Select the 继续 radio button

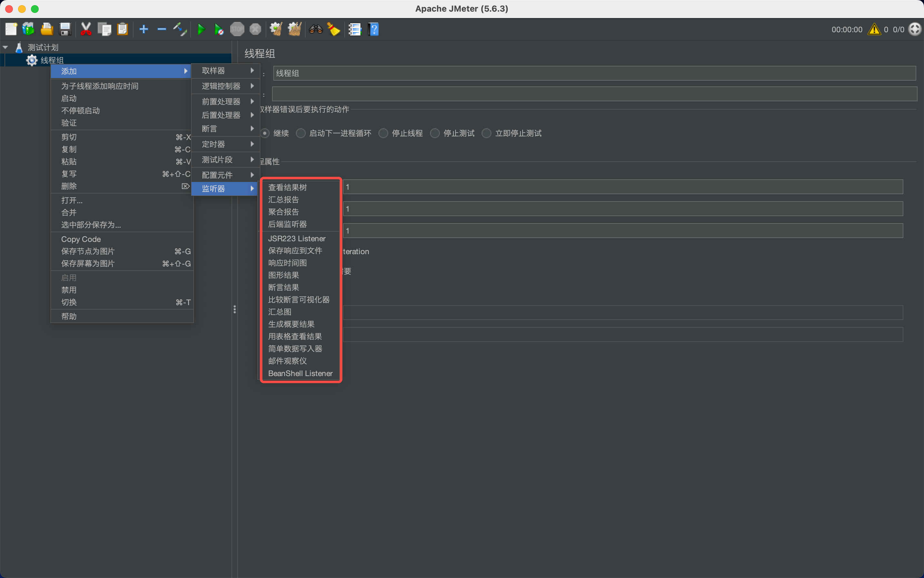point(265,133)
